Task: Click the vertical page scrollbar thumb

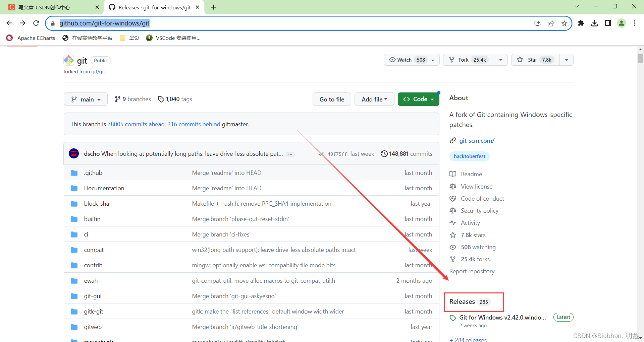Action: point(640,58)
